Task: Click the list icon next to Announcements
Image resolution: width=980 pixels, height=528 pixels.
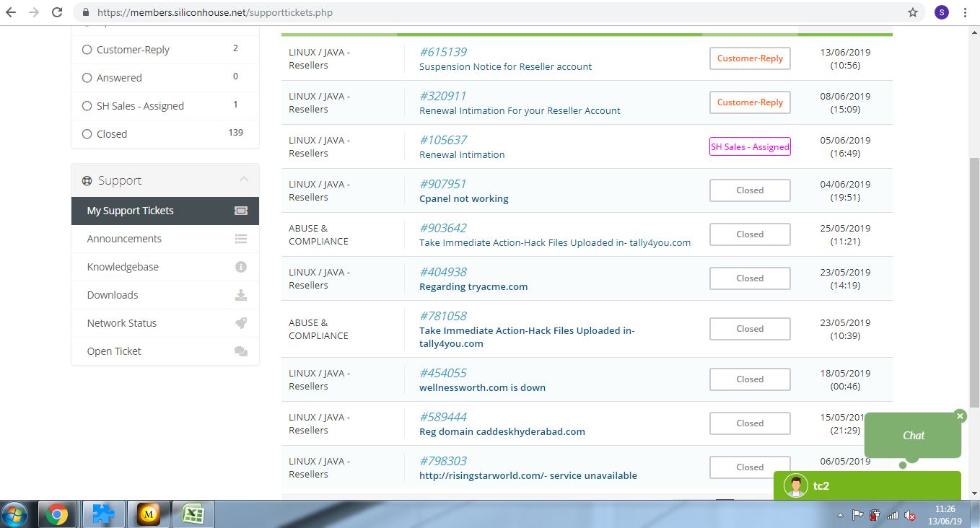Action: (241, 239)
